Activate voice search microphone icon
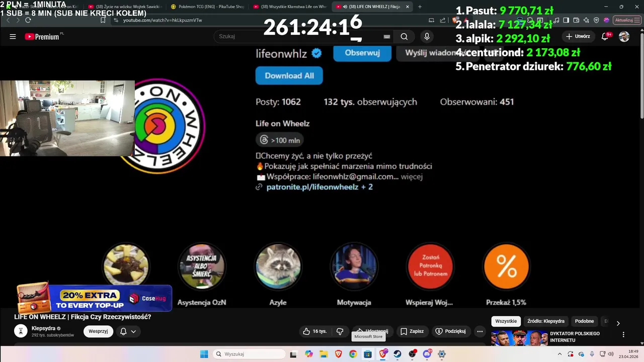Image resolution: width=644 pixels, height=362 pixels. click(427, 36)
